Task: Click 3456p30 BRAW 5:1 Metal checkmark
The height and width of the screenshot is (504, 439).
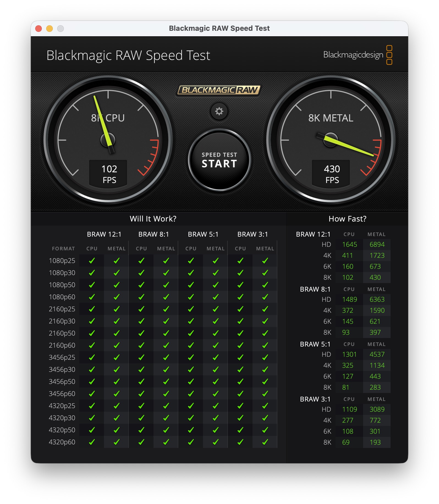Action: pos(215,369)
